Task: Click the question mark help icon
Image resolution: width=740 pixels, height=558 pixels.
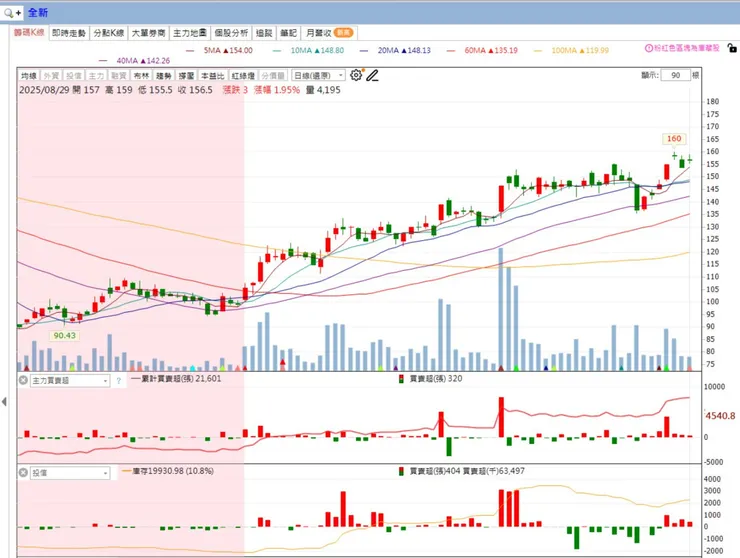Action: tap(118, 380)
